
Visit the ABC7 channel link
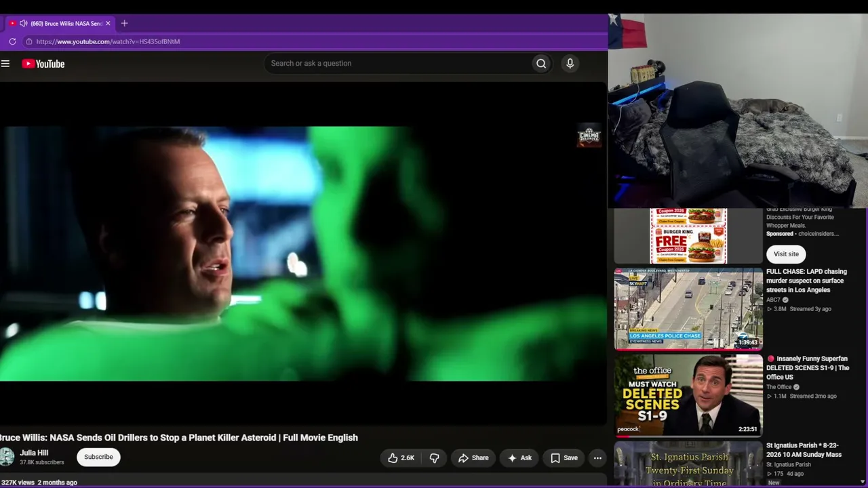pyautogui.click(x=774, y=300)
